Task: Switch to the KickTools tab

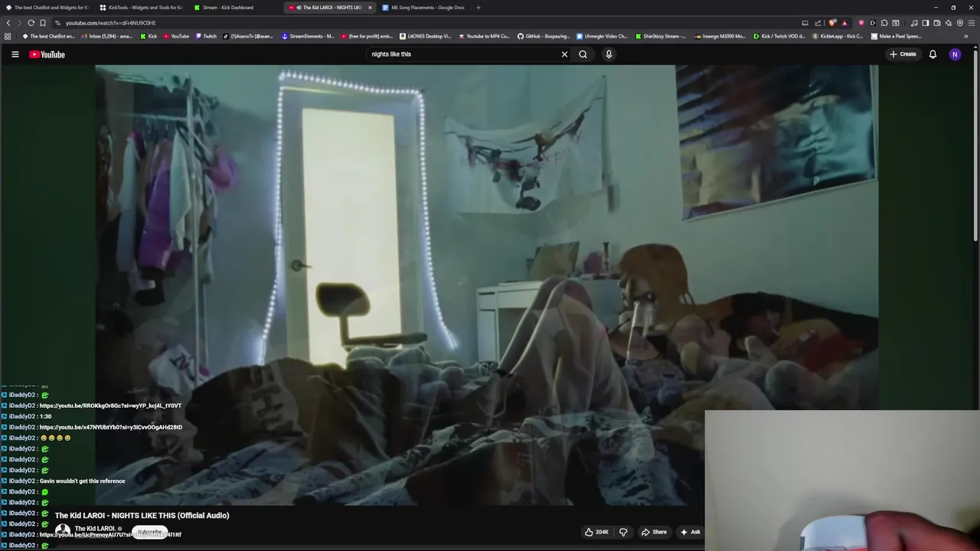Action: tap(141, 8)
